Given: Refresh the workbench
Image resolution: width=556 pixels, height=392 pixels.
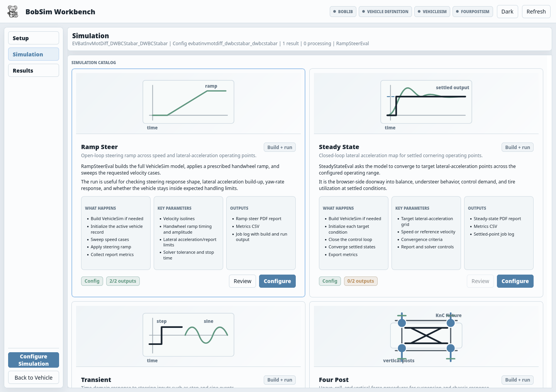Looking at the screenshot, I should pos(536,12).
